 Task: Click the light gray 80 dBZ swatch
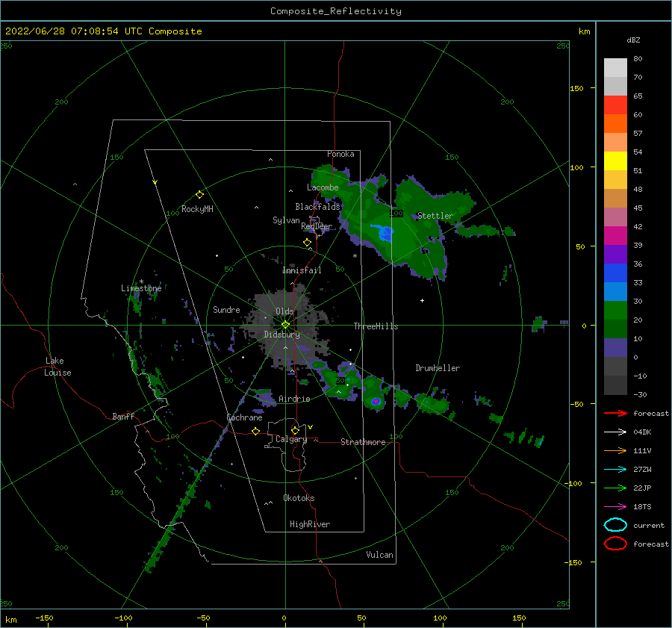(x=615, y=68)
